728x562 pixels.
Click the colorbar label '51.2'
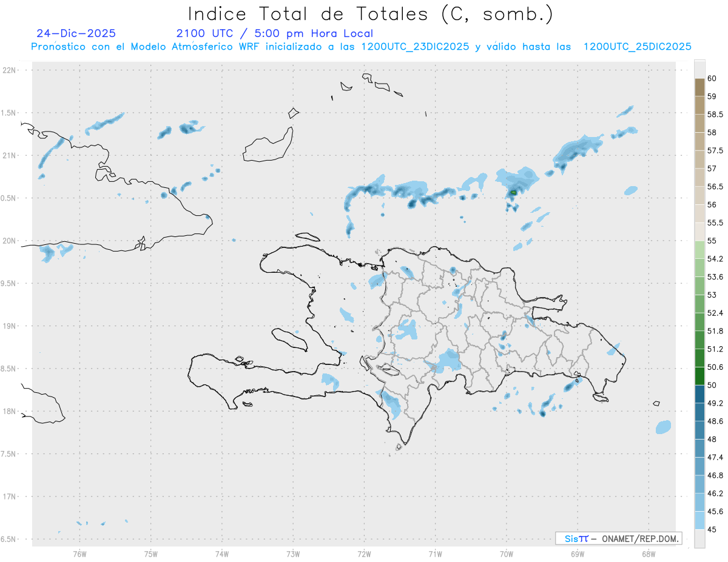click(715, 349)
